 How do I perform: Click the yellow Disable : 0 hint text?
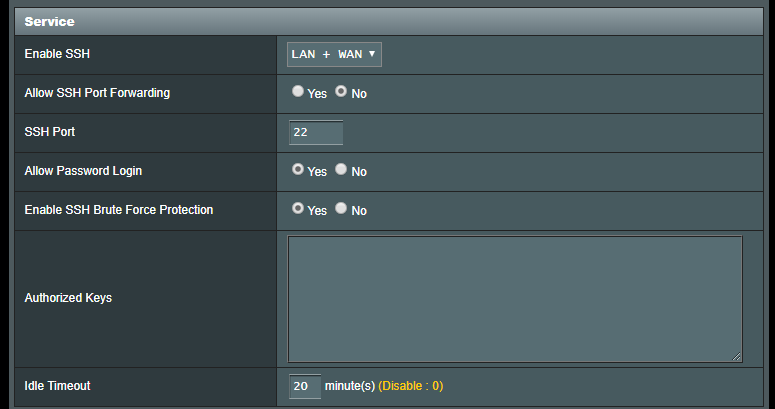(410, 386)
